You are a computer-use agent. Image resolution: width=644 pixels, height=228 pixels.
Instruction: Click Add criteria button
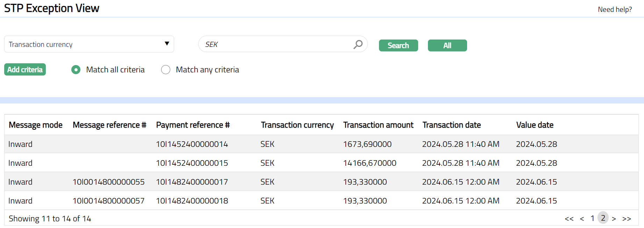25,70
